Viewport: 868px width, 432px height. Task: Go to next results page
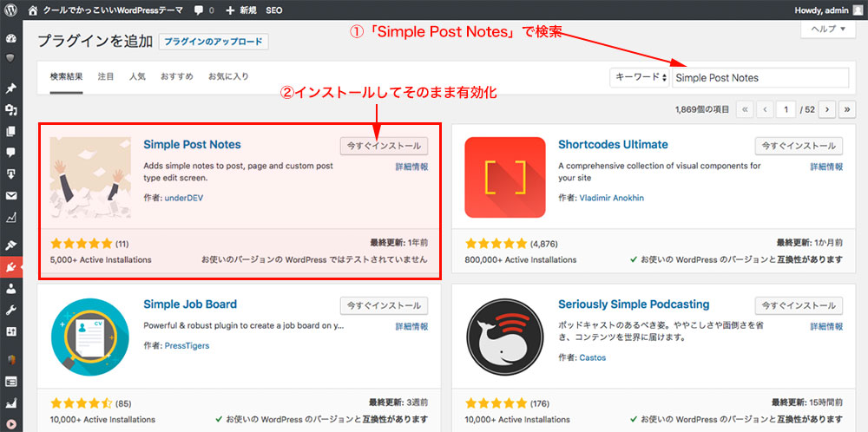point(826,109)
